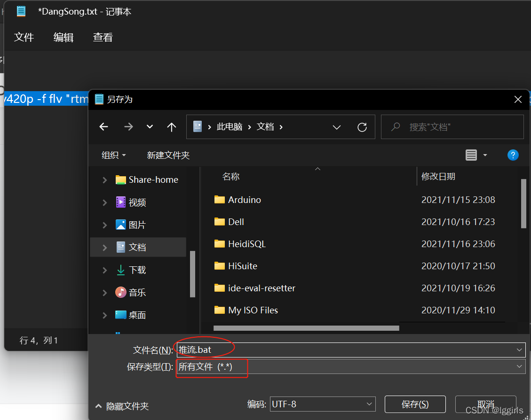531x420 pixels.
Task: Select the HeidiSQL folder
Action: tap(240, 244)
